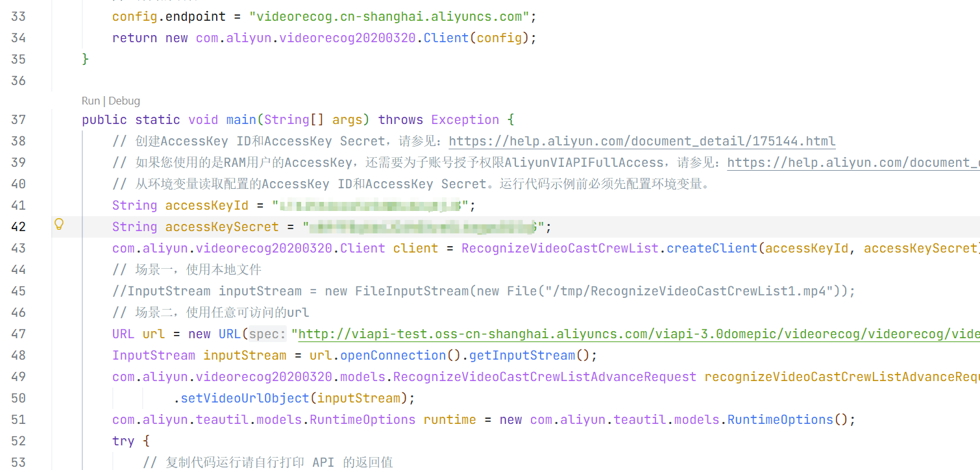Click line number 37 in the gutter
The image size is (980, 470).
pyautogui.click(x=18, y=119)
